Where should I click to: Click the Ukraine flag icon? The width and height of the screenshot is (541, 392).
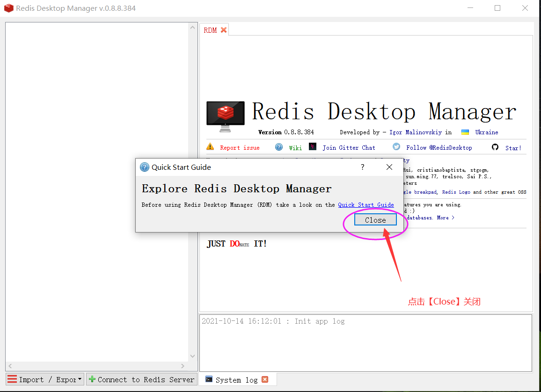tap(465, 132)
